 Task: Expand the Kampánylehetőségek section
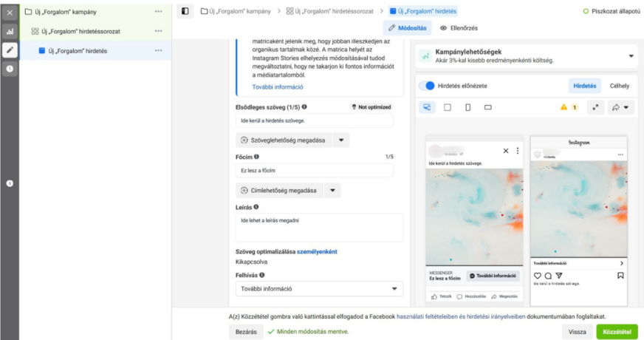click(x=631, y=56)
